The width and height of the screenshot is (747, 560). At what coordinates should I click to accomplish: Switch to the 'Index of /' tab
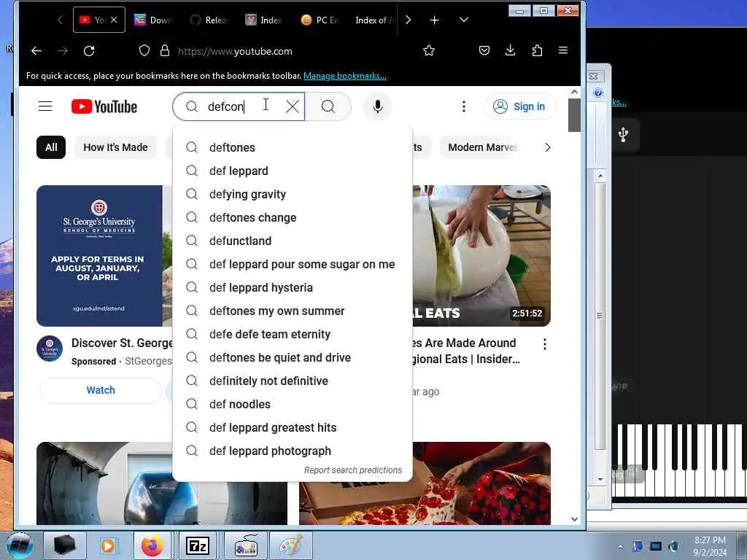(x=375, y=20)
